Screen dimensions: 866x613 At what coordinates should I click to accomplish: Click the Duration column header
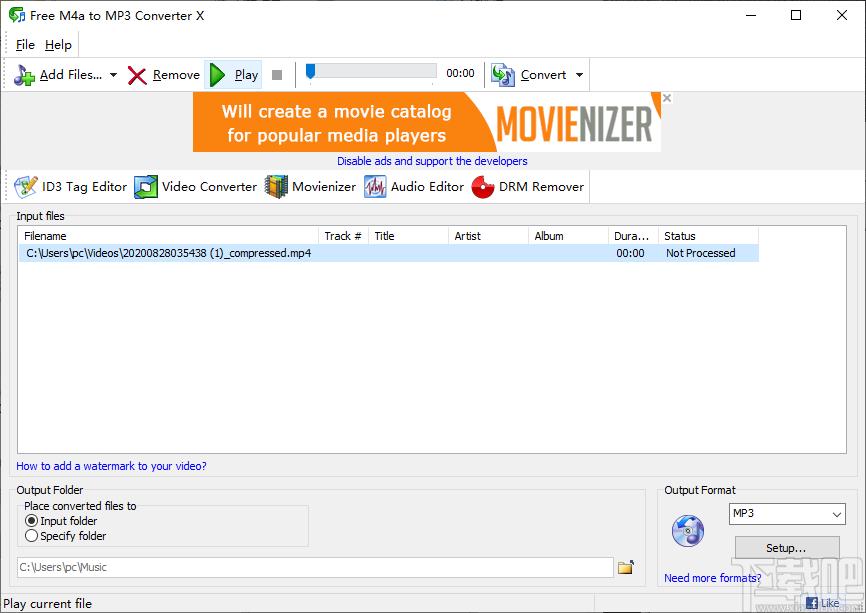[x=633, y=236]
